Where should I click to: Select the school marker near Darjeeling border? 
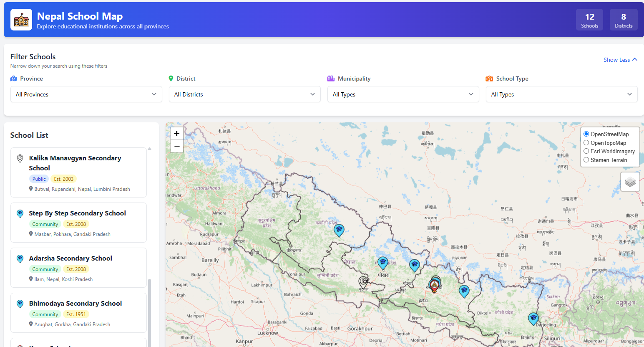(x=533, y=319)
